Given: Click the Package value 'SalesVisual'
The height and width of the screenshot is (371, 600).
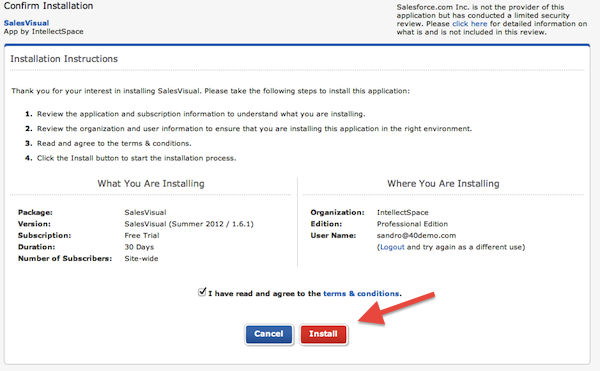Looking at the screenshot, I should click(x=145, y=213).
